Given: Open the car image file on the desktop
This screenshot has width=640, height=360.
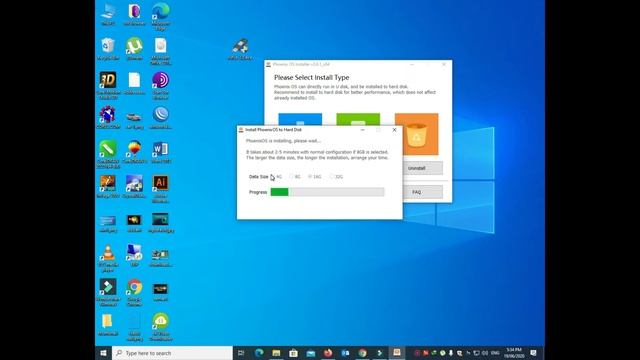Looking at the screenshot, I should point(134,120).
